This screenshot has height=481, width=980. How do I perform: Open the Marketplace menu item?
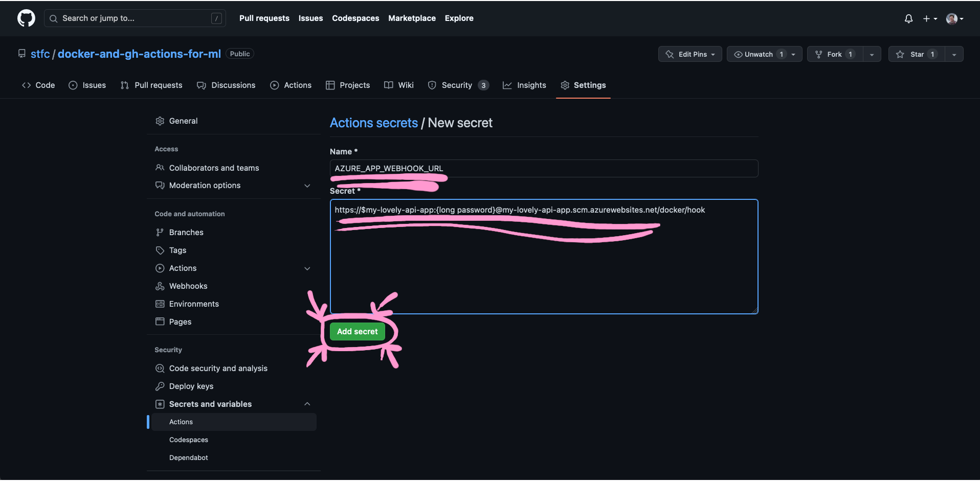tap(412, 18)
